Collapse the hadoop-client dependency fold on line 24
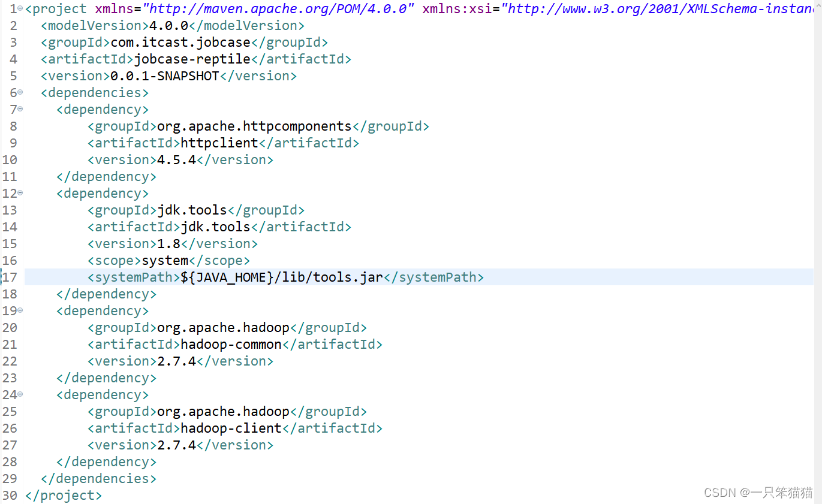Image resolution: width=822 pixels, height=504 pixels. pos(20,394)
